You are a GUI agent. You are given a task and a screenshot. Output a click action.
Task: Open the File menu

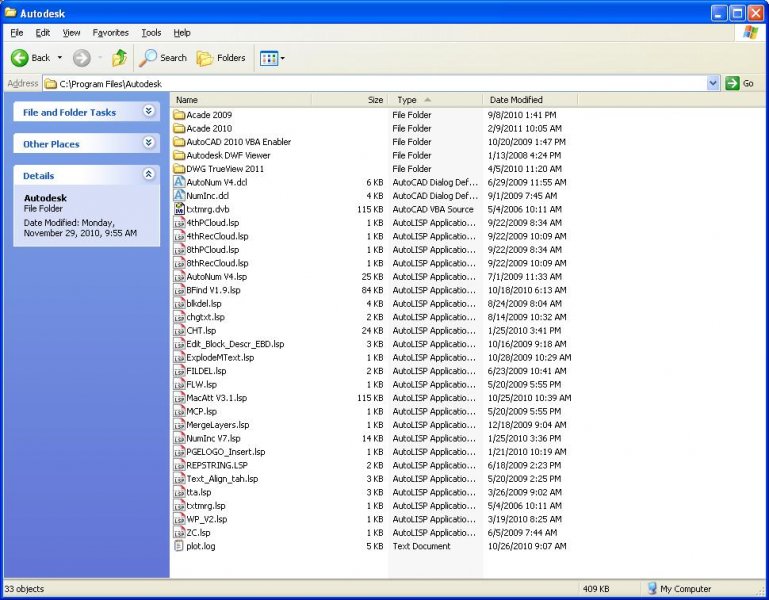pyautogui.click(x=17, y=33)
